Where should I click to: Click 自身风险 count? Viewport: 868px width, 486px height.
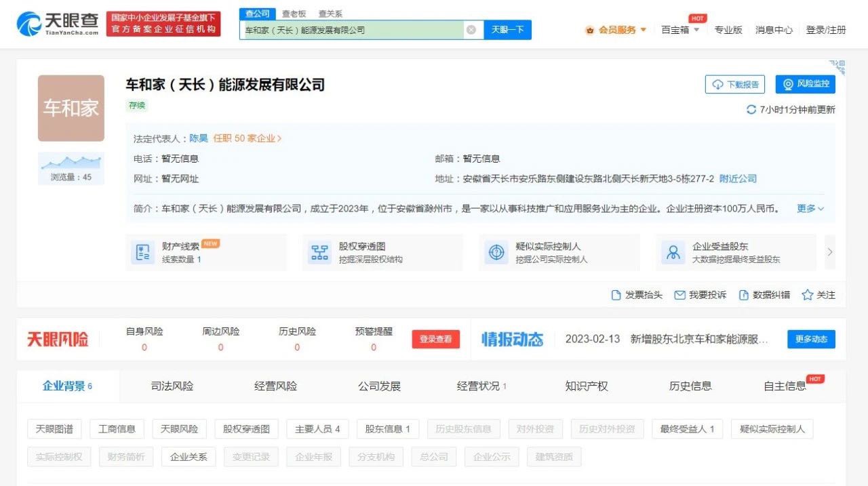[x=144, y=348]
